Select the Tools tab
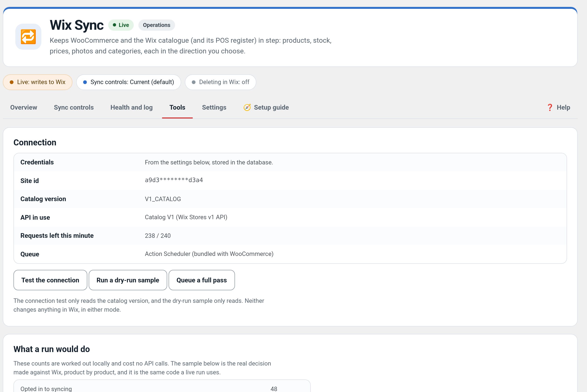 (x=177, y=108)
